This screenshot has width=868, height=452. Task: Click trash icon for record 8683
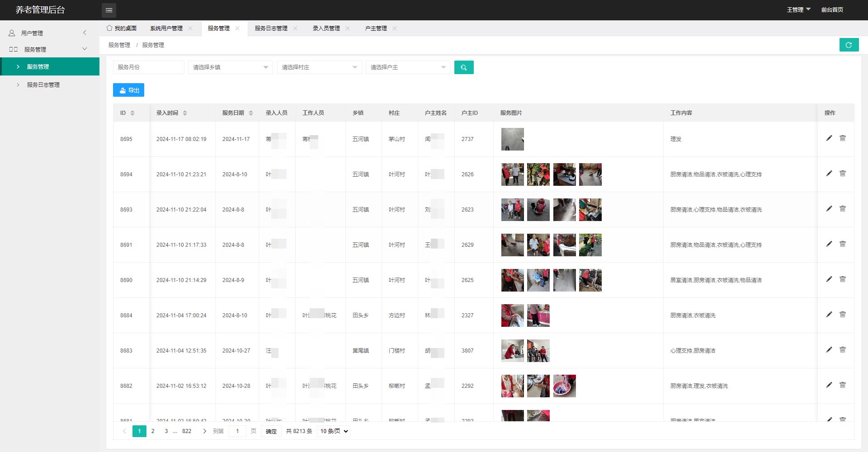(x=842, y=350)
